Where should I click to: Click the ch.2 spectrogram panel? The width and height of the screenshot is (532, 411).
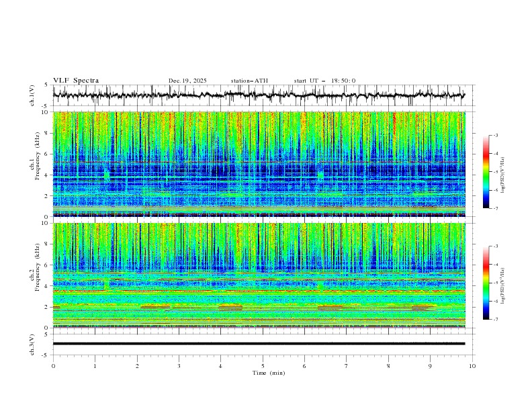259,275
